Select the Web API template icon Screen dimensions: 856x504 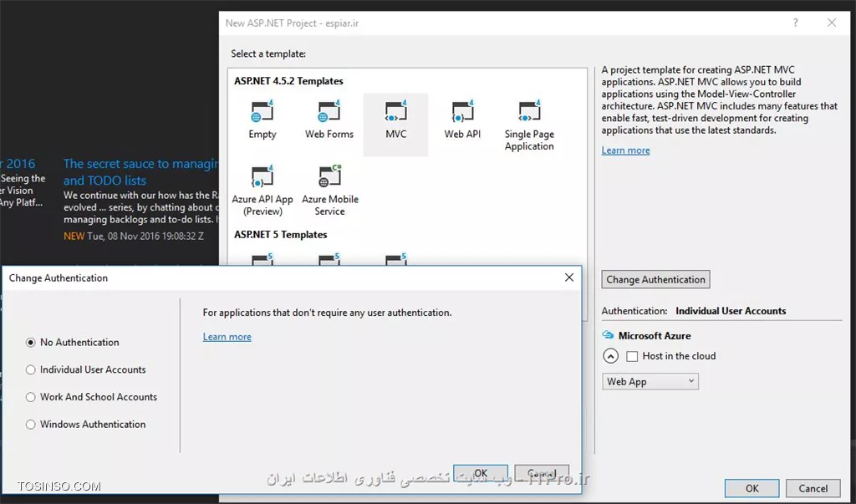coord(462,111)
